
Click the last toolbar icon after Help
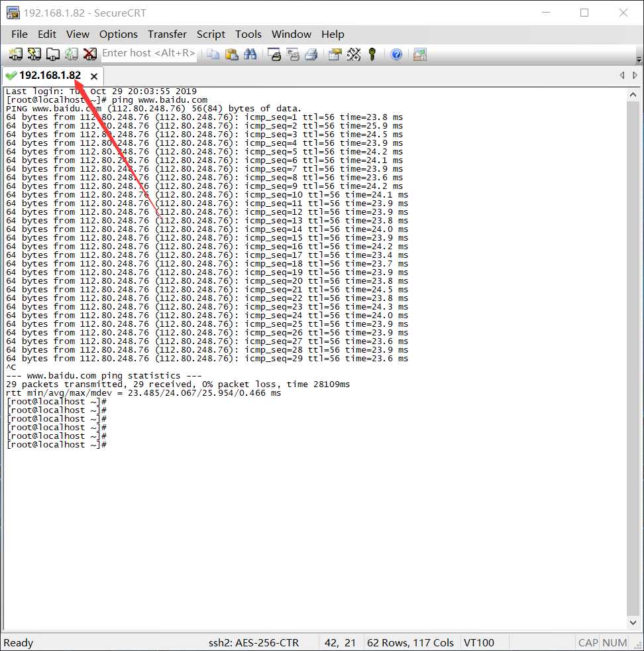(420, 54)
